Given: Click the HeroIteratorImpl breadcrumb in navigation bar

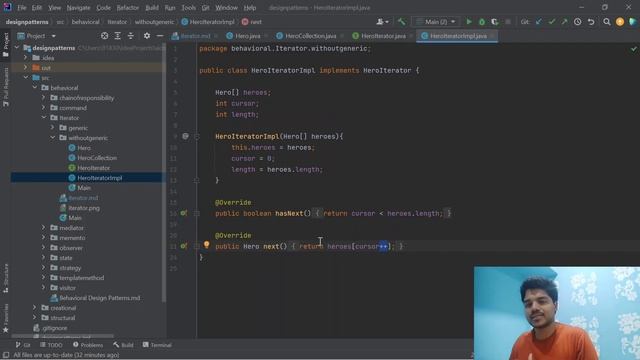Looking at the screenshot, I should click(x=208, y=22).
